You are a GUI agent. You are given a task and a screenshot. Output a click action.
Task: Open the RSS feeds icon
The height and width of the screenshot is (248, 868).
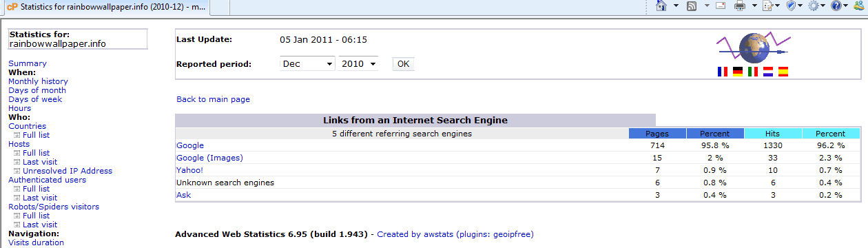[692, 6]
